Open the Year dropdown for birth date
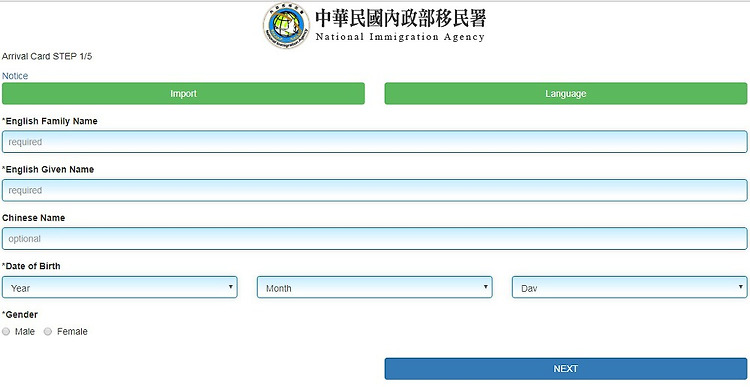The image size is (750, 387). (x=120, y=287)
